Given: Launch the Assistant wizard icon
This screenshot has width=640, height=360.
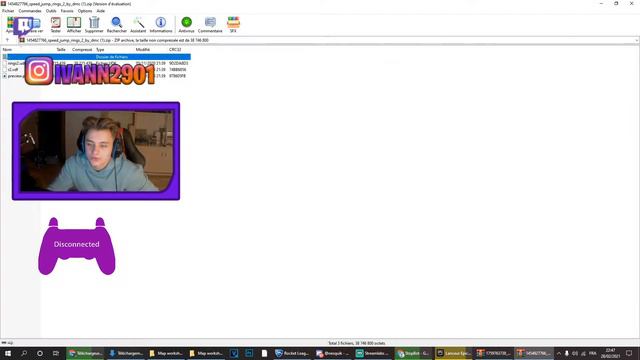Looking at the screenshot, I should pos(138,25).
